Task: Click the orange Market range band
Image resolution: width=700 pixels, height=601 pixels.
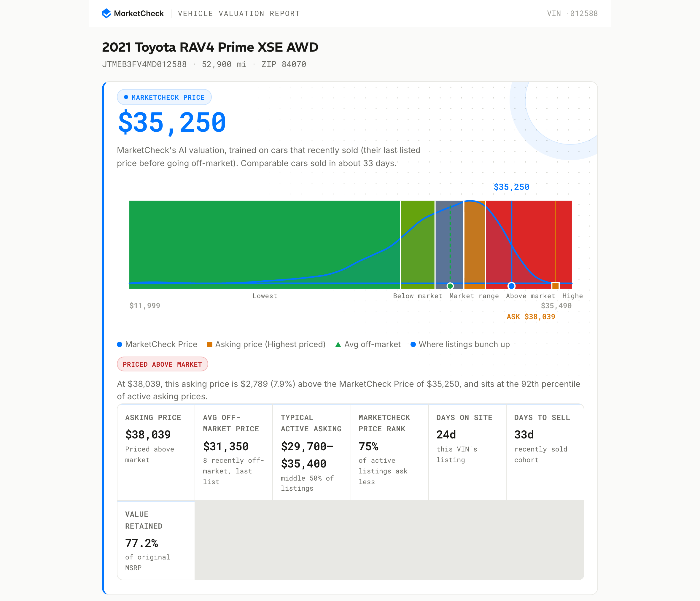Action: [474, 245]
